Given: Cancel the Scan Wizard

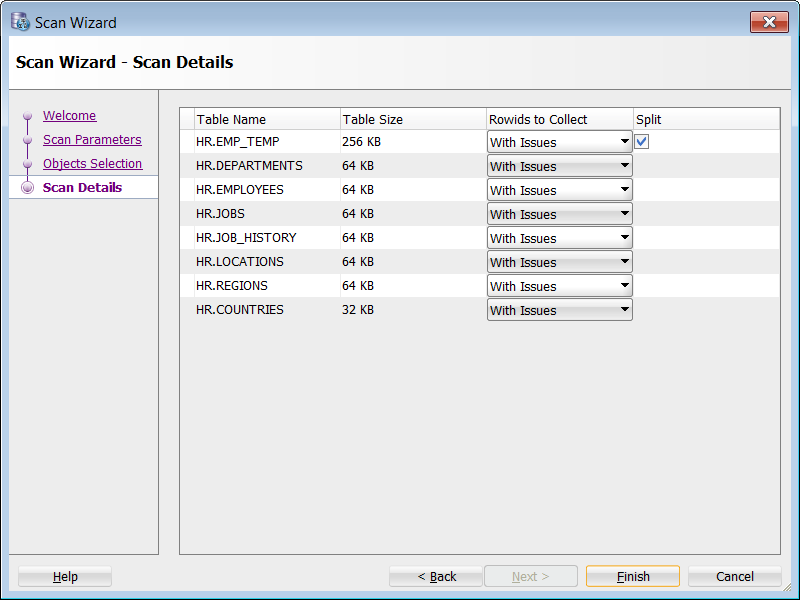Looking at the screenshot, I should 735,576.
